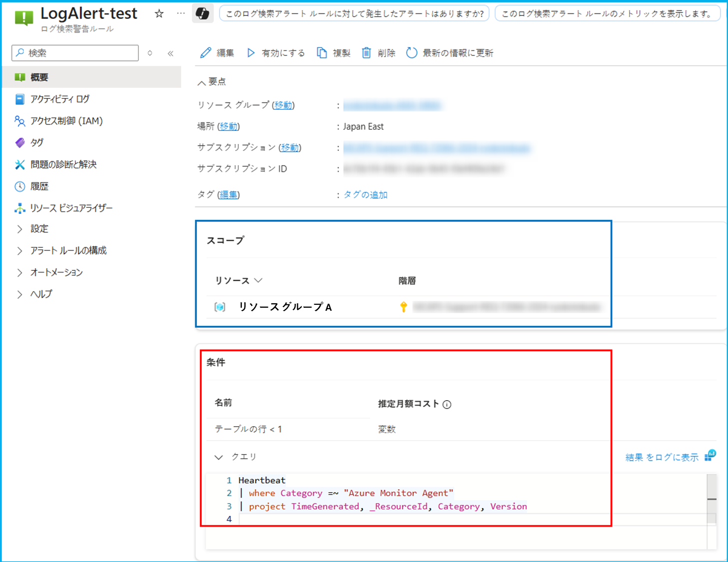Click the play icon for 有効にする
The width and height of the screenshot is (728, 562).
[x=251, y=53]
